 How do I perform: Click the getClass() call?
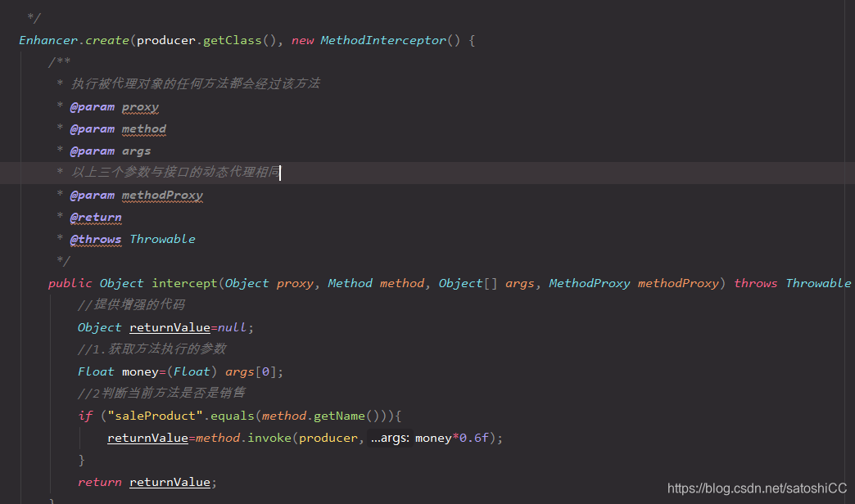tap(239, 40)
